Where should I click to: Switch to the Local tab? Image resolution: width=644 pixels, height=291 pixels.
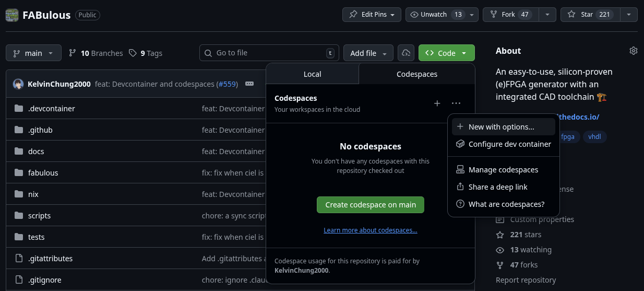312,74
